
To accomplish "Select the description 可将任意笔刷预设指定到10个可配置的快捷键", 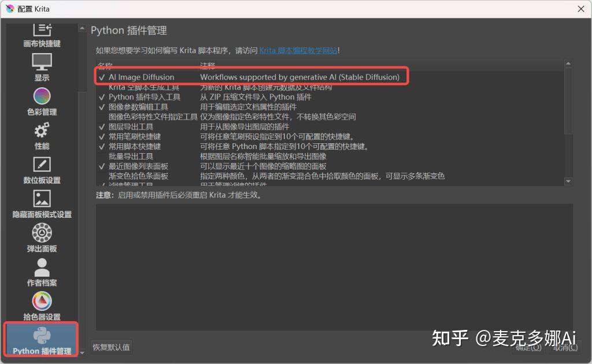I will 277,136.
